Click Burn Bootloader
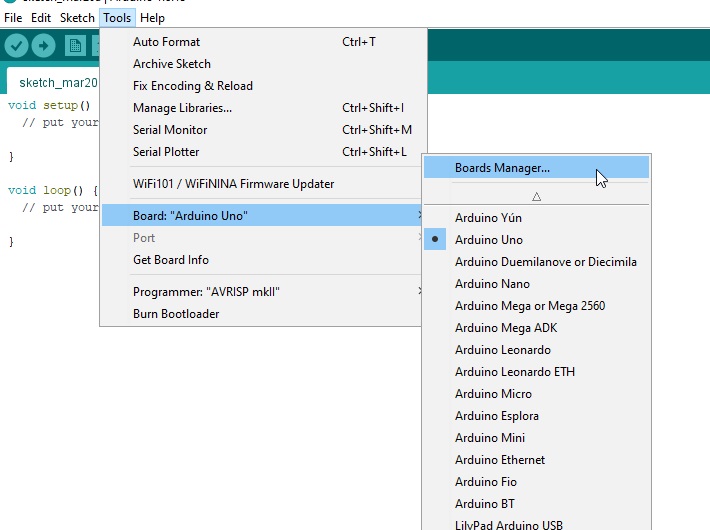Screen dimensions: 710x530 [x=262, y=313]
